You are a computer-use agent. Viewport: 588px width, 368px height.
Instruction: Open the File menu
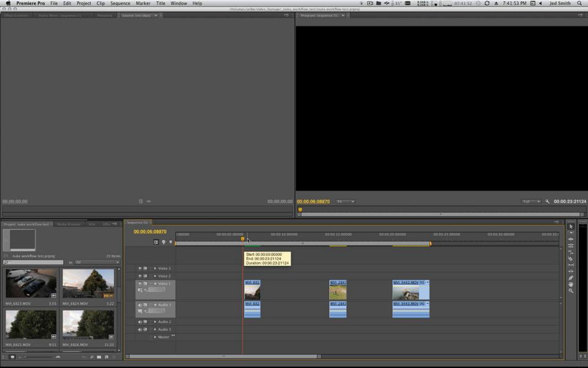coord(54,3)
